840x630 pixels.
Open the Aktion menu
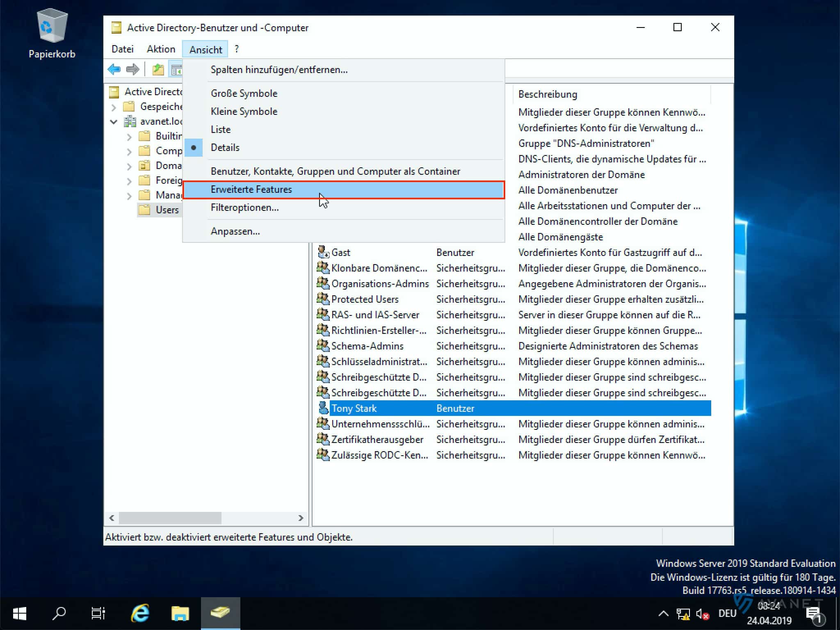[160, 49]
